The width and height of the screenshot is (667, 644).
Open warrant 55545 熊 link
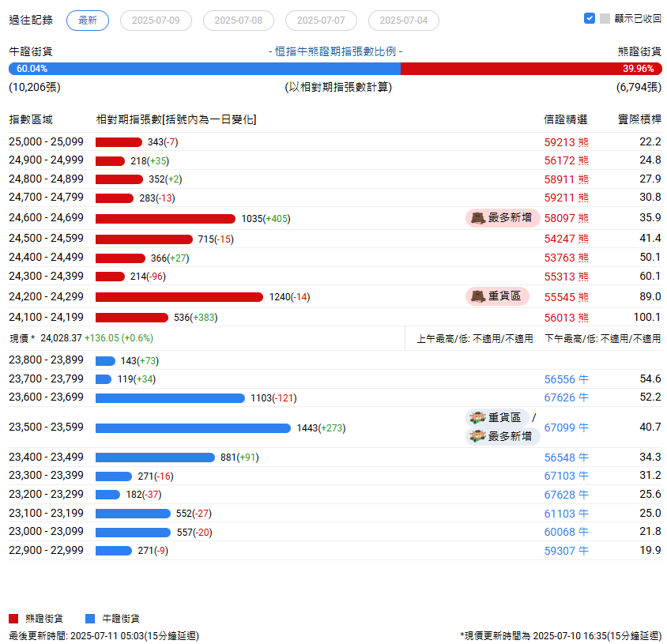566,297
